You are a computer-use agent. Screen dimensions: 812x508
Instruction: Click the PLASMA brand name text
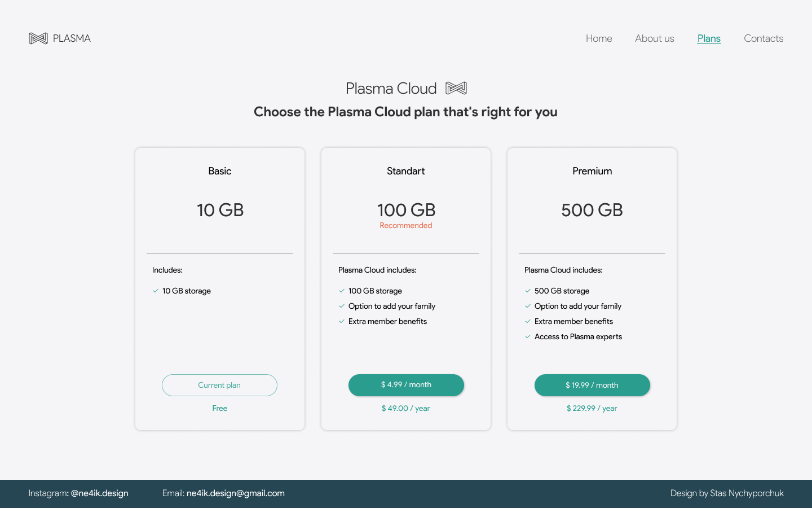tap(72, 38)
